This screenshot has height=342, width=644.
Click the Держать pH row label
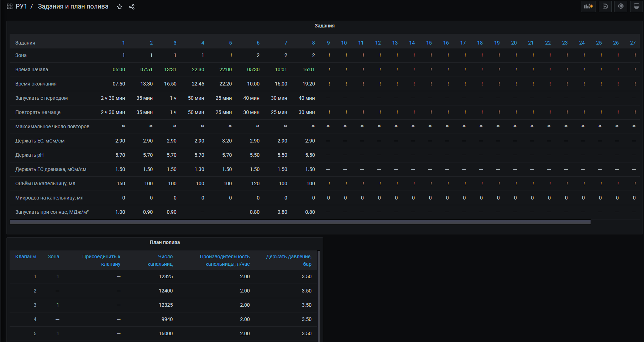[x=30, y=155]
